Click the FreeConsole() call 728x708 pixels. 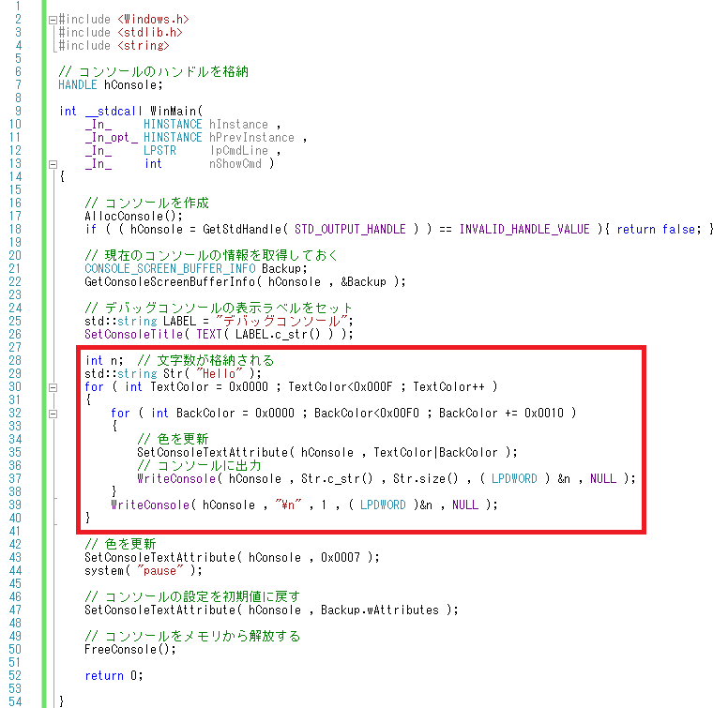click(130, 649)
